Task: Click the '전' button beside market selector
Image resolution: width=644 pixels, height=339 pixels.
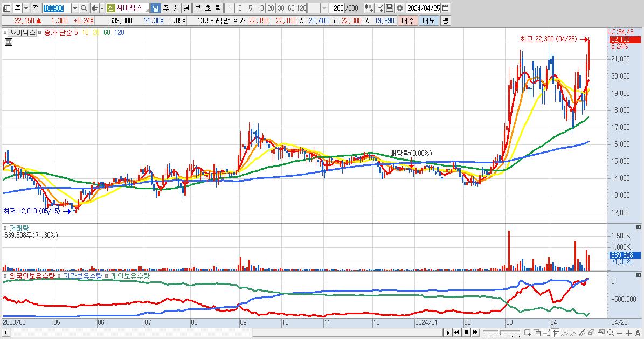Action: pyautogui.click(x=36, y=8)
